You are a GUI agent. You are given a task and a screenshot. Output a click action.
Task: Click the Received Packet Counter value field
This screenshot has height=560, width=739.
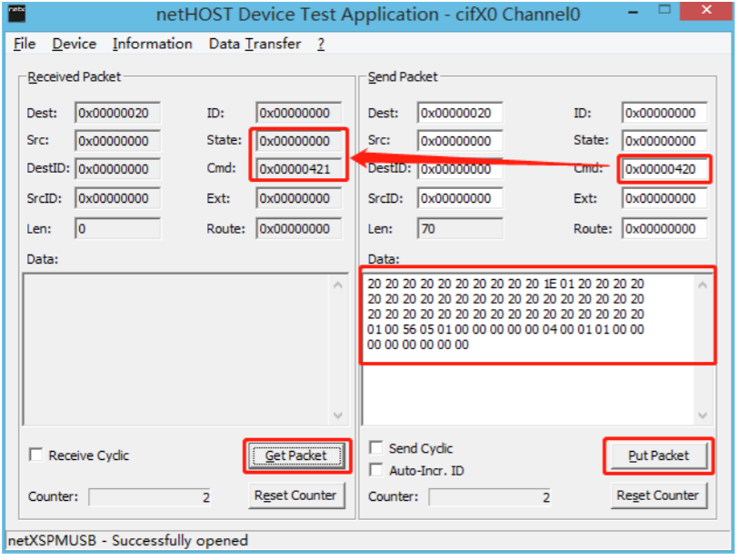[x=149, y=497]
